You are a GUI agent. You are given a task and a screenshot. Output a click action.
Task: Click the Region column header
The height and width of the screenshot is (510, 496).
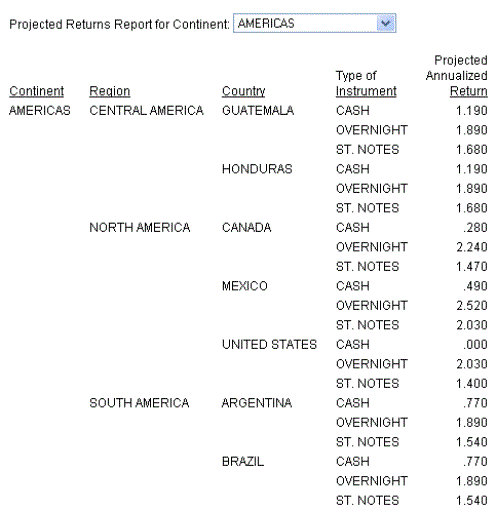[110, 91]
